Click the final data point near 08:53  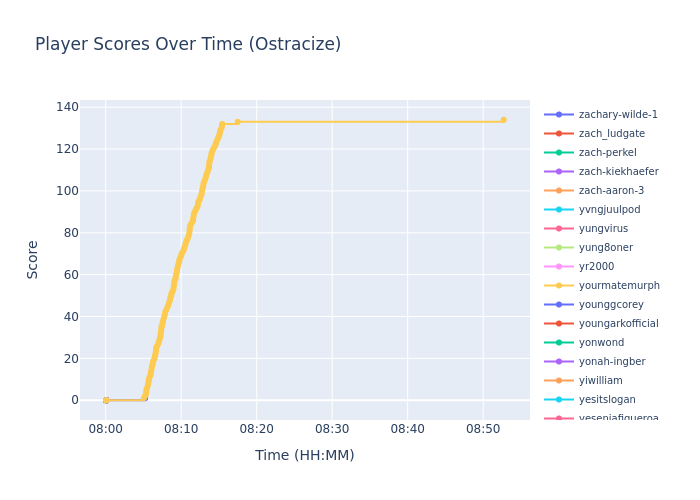[x=503, y=120]
